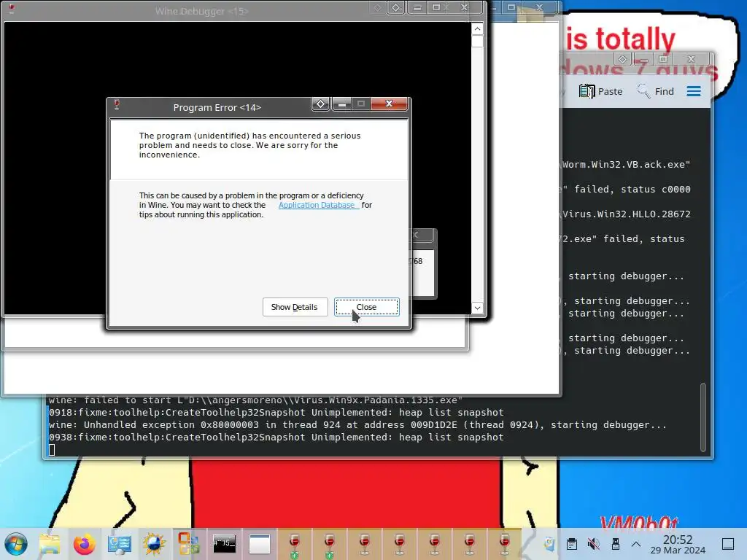Click the Paste button in terminal toolbar
The image size is (747, 560).
(601, 91)
